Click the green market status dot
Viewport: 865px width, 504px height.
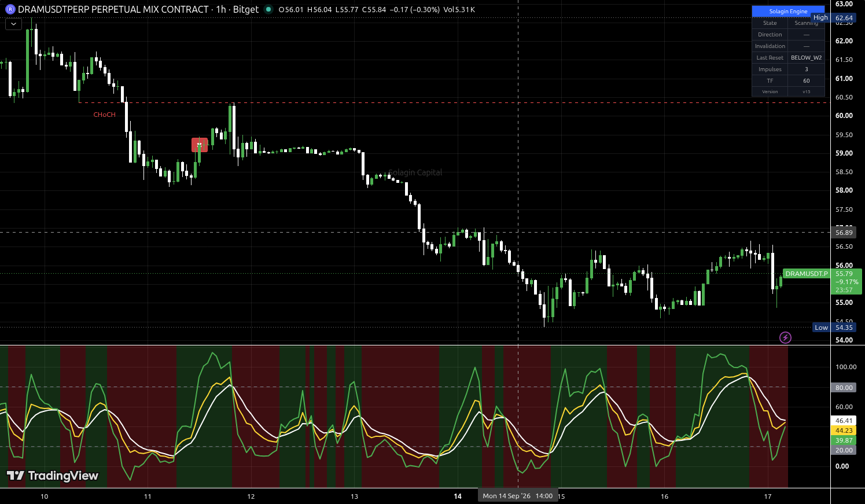268,9
